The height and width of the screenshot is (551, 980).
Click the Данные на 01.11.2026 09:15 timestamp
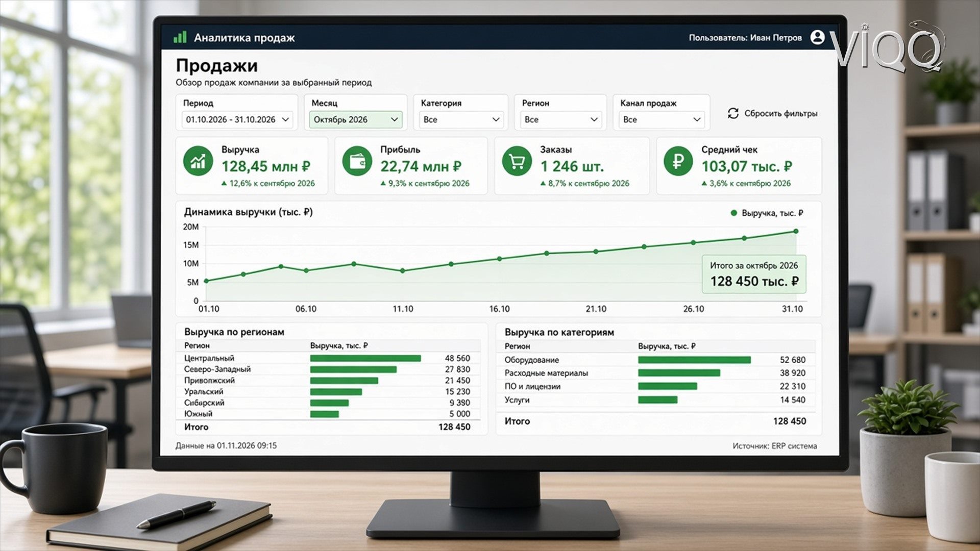click(x=226, y=446)
